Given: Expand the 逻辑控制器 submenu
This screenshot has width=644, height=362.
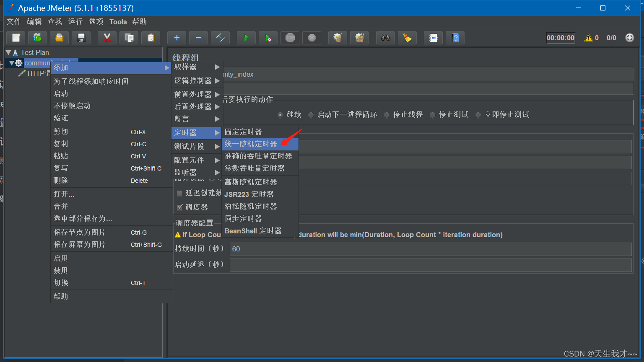Looking at the screenshot, I should pyautogui.click(x=197, y=81).
